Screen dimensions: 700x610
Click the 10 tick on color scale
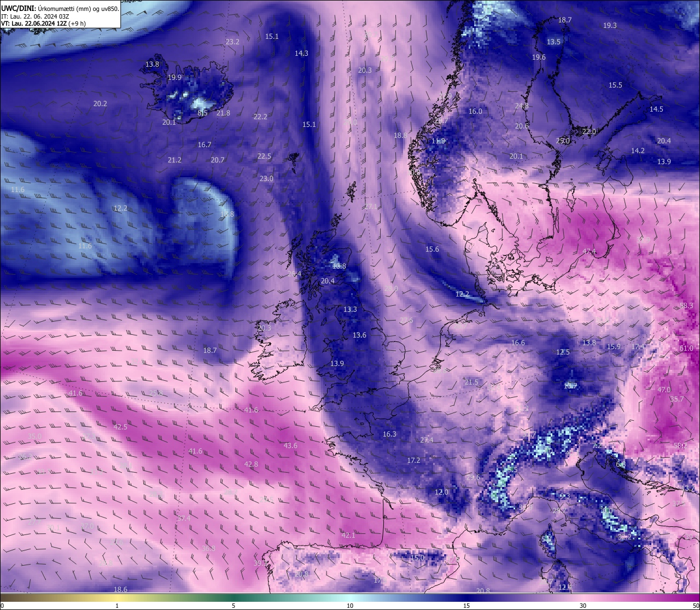350,606
